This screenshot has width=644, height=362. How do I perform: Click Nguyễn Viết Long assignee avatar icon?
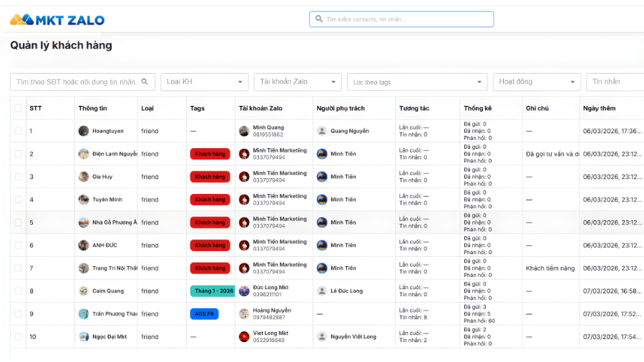point(322,337)
